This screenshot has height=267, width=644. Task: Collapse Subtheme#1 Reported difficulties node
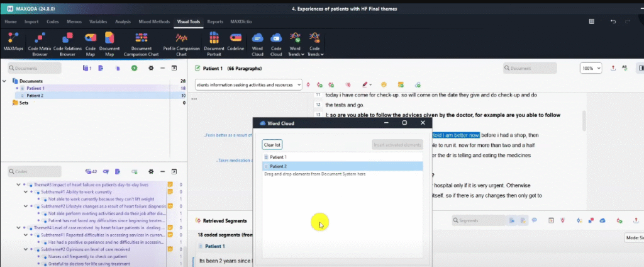pos(25,235)
